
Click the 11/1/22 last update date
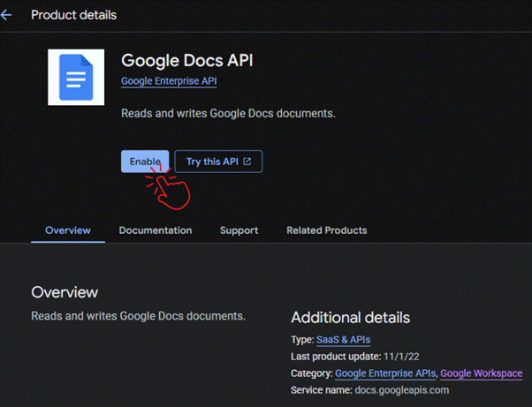coord(399,357)
